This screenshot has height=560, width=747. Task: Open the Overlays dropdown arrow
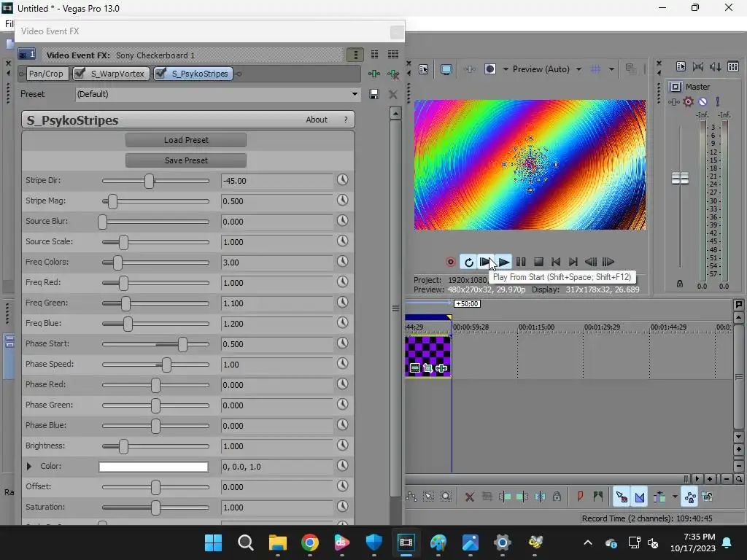coord(611,69)
